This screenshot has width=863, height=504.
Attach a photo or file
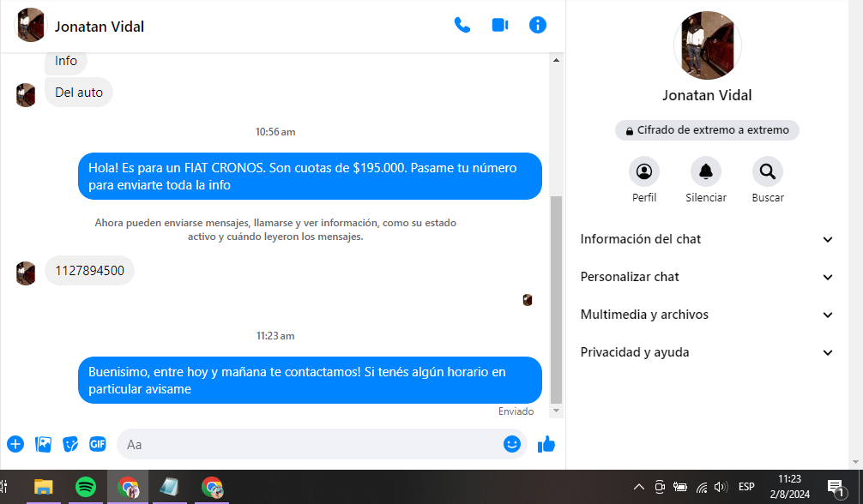(x=43, y=444)
